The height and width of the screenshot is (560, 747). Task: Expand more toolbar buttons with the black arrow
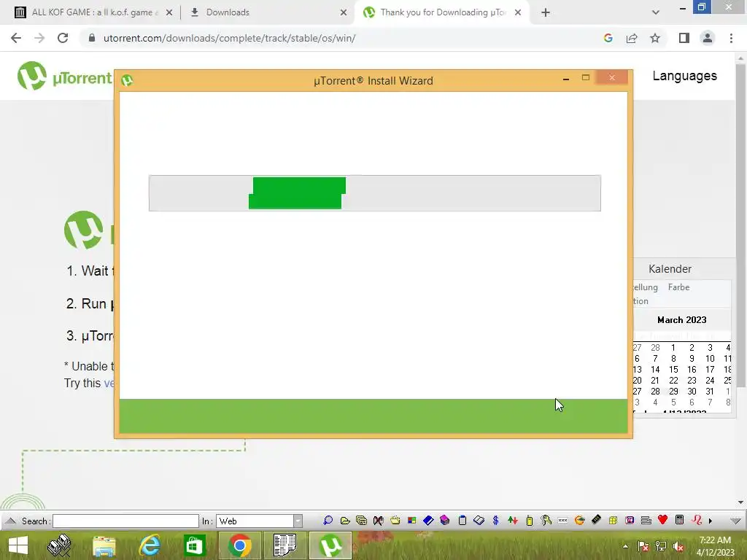point(711,521)
